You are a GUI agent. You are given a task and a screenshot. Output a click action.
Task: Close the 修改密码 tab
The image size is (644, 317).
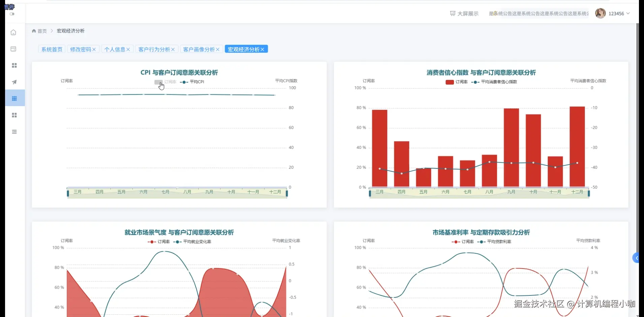tap(94, 50)
